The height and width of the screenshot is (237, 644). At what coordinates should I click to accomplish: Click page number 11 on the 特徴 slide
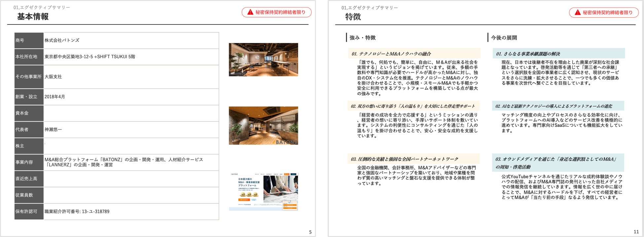636,232
